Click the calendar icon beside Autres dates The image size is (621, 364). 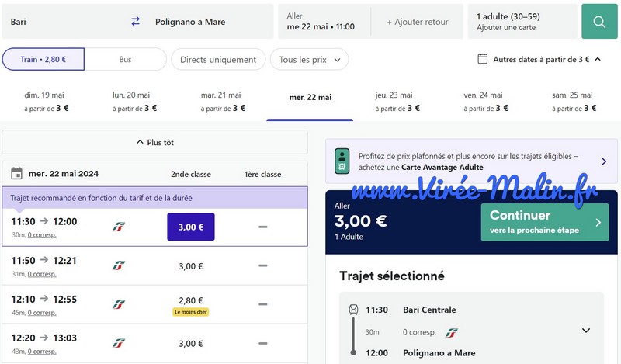click(483, 59)
